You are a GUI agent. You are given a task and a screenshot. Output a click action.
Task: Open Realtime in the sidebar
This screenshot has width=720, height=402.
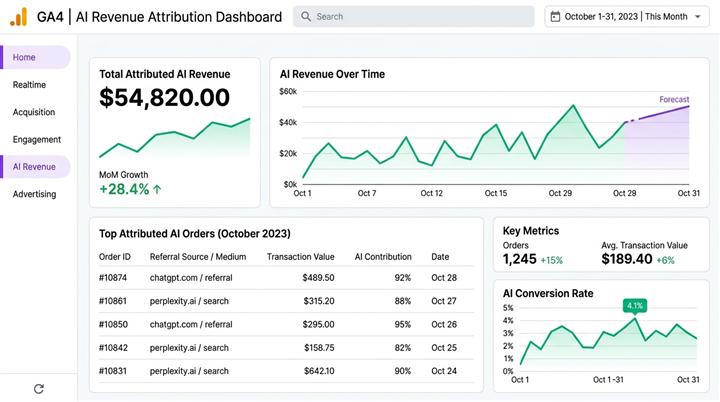click(29, 85)
